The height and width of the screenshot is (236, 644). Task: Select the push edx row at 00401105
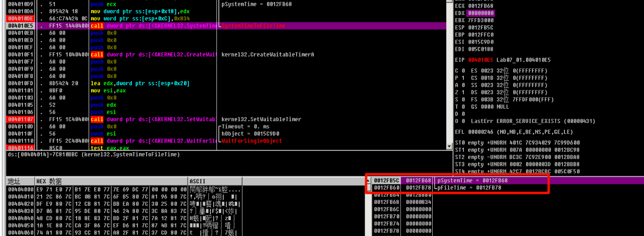[226, 105]
